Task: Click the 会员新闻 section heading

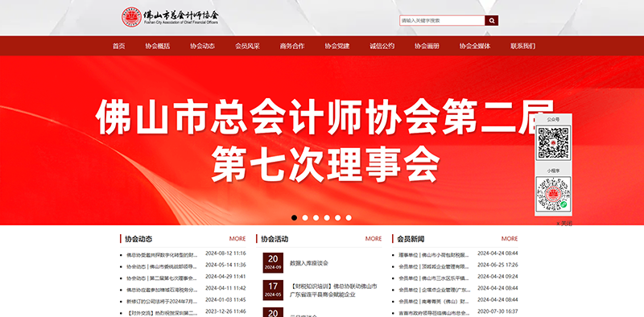Action: click(411, 239)
